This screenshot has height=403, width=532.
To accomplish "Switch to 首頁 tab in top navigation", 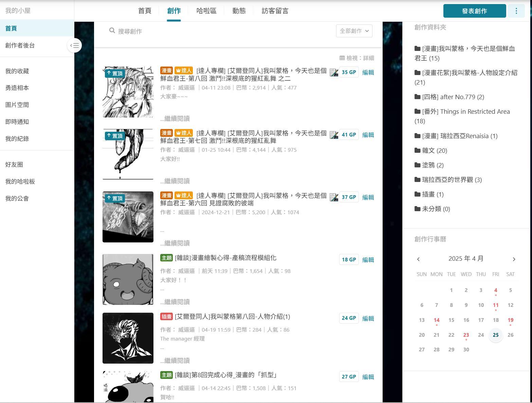I will point(145,11).
